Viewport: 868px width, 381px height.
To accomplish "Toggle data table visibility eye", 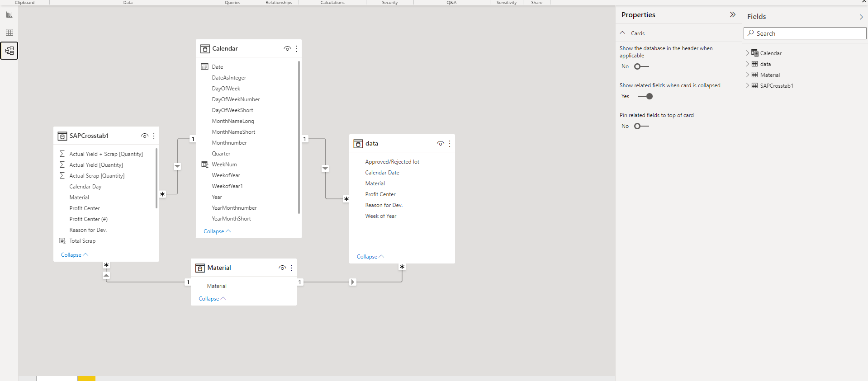I will (440, 144).
